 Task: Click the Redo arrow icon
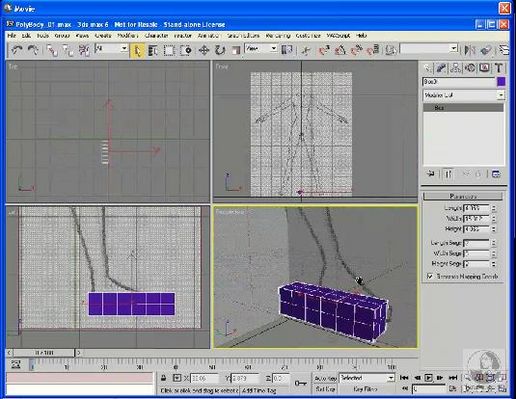coord(33,50)
